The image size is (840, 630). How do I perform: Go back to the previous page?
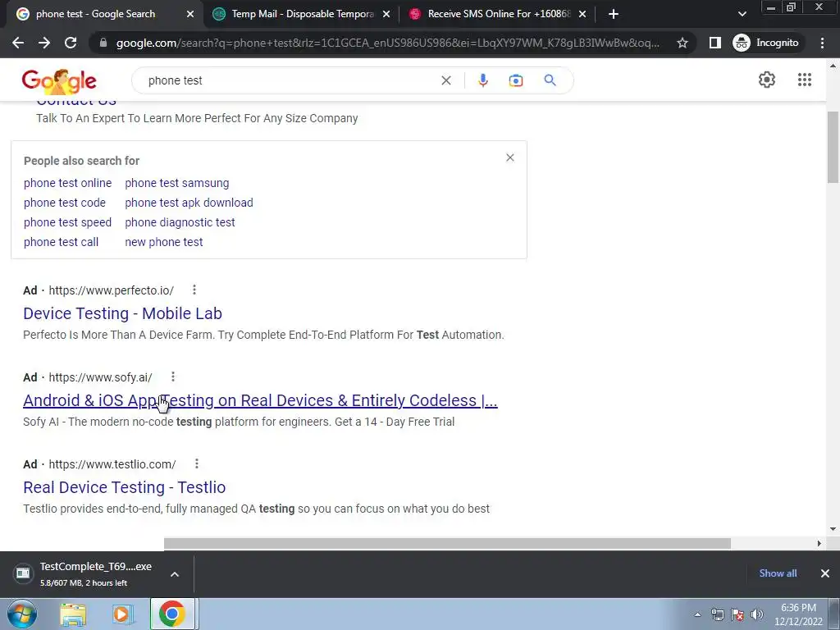click(x=18, y=43)
